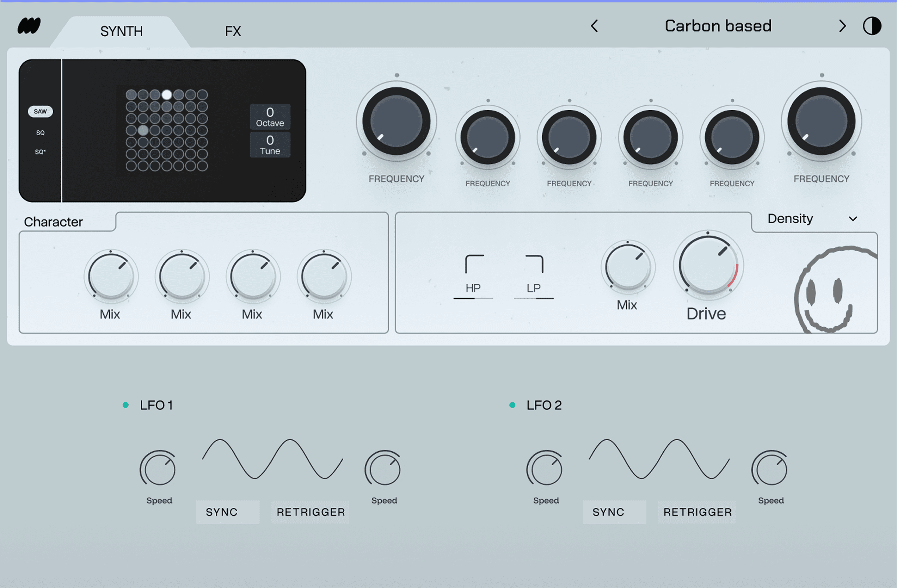Select the SQ* waveform
This screenshot has height=588, width=897.
(40, 152)
